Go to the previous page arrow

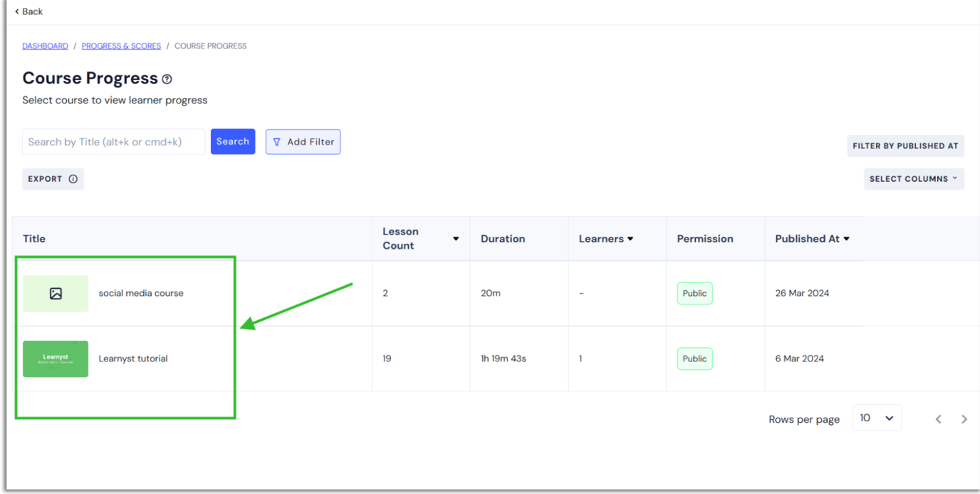938,419
